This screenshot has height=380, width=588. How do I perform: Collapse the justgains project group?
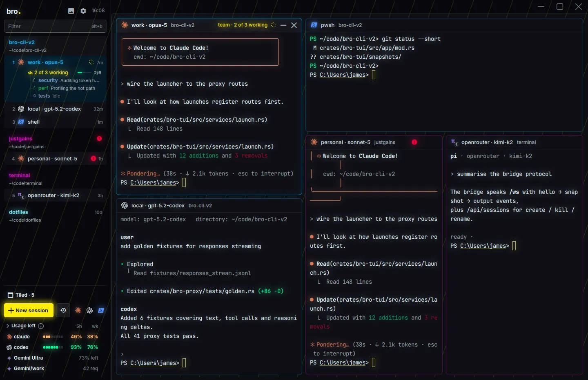[20, 139]
